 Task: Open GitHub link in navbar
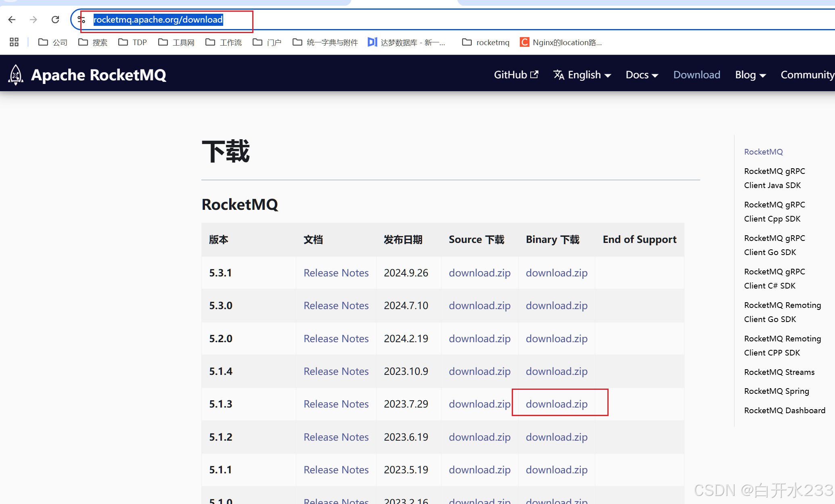point(516,75)
